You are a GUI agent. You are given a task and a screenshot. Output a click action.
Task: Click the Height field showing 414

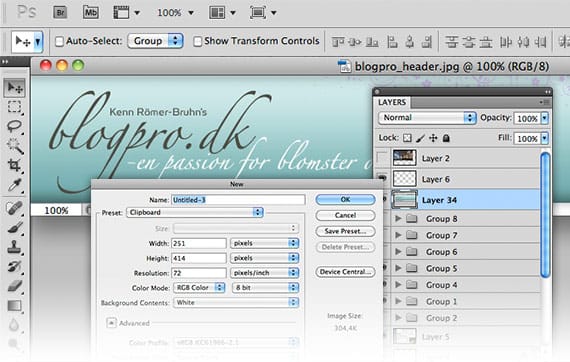click(199, 258)
